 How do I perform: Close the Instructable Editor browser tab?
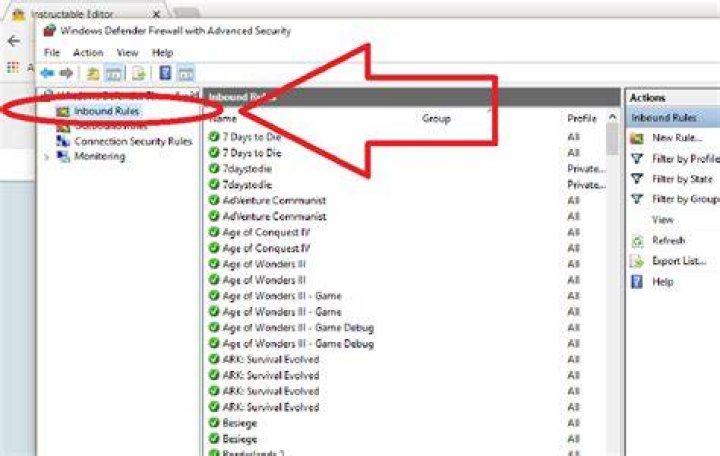click(x=156, y=14)
